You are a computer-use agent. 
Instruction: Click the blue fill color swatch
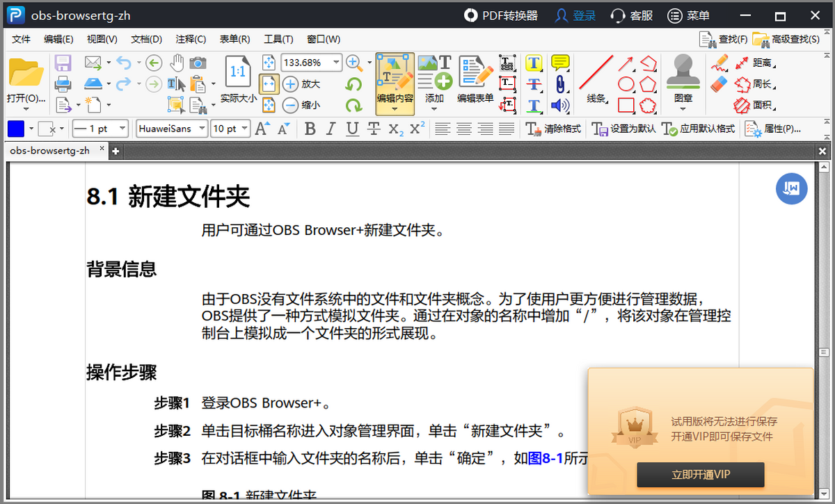[15, 129]
